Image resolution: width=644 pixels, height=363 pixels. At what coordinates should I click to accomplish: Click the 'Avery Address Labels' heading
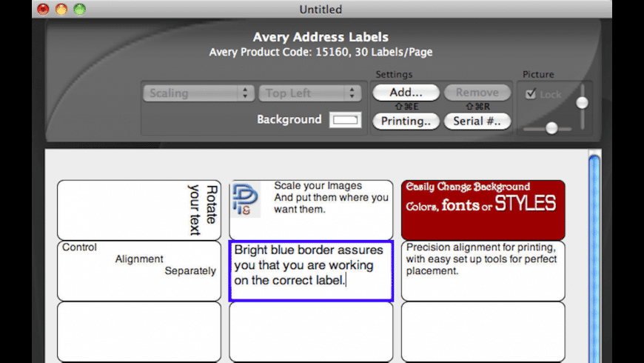point(321,37)
